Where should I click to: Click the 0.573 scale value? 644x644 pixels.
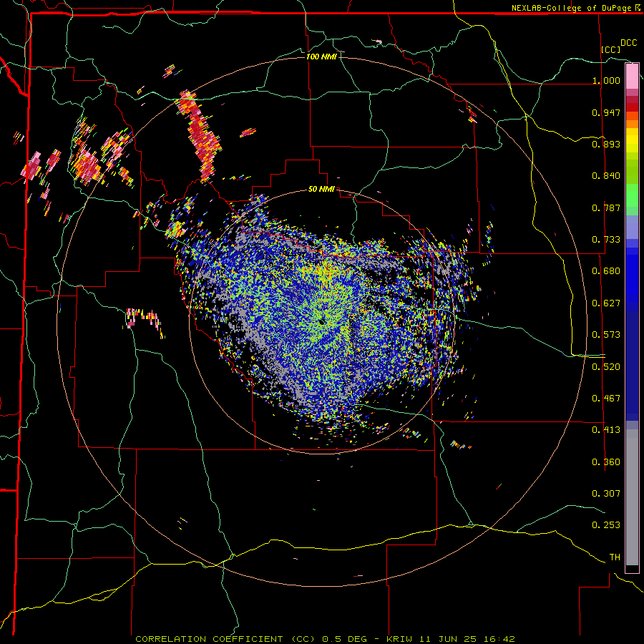tap(606, 335)
